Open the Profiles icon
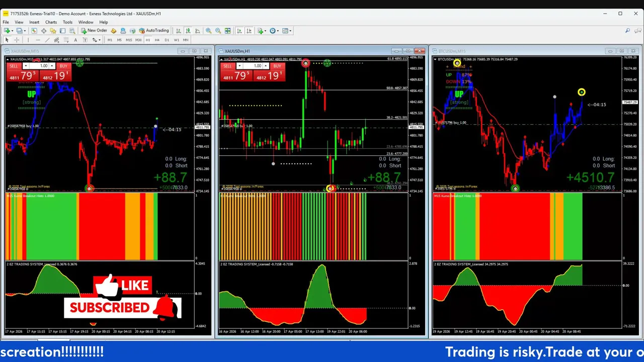 point(19,31)
